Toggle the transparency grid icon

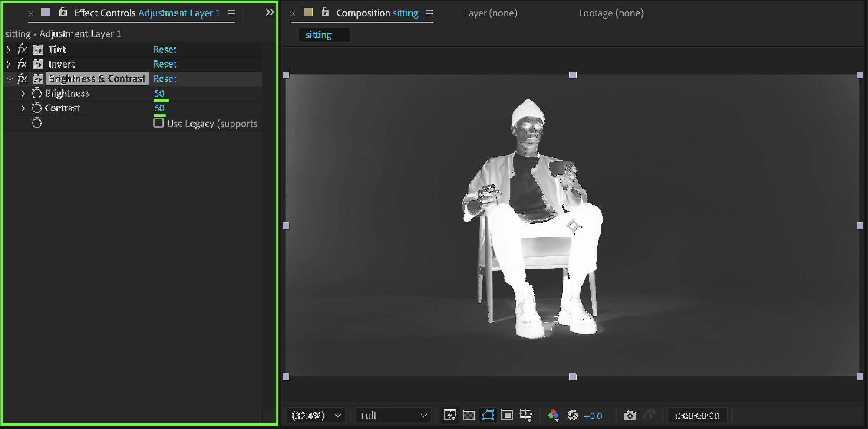click(x=469, y=415)
